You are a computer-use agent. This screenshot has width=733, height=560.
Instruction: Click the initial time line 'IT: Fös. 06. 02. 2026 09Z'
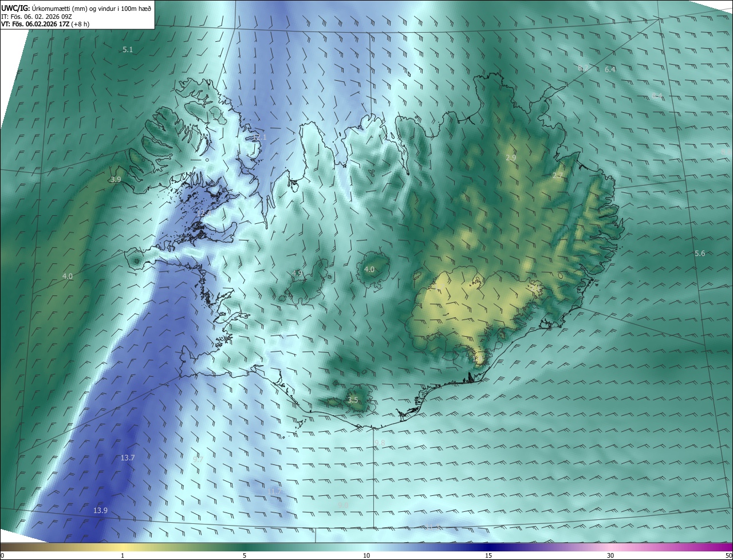36,17
